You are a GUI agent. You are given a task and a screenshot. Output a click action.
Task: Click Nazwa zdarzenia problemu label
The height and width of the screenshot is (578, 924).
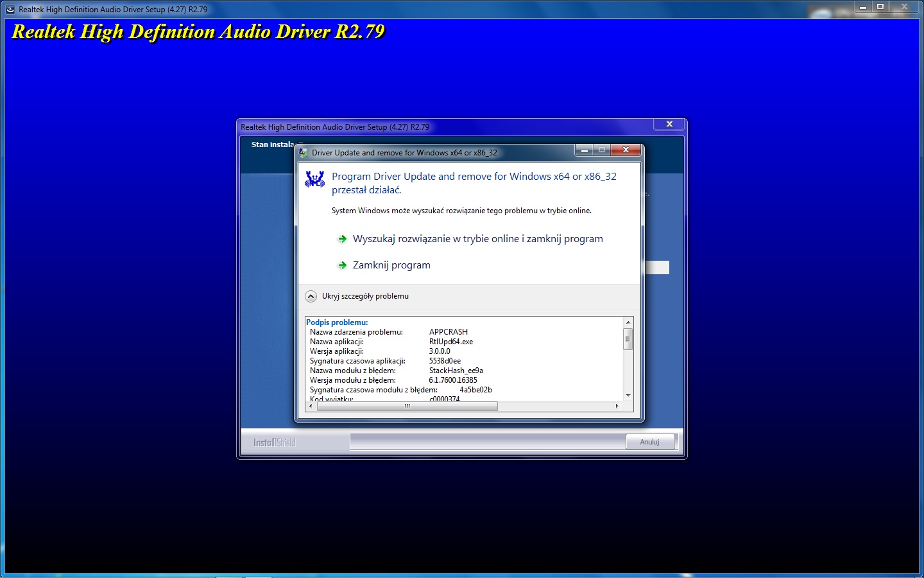[356, 332]
